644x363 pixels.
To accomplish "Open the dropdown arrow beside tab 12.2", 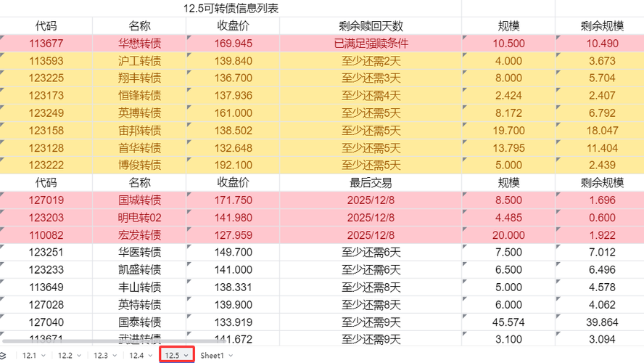I will pos(79,356).
